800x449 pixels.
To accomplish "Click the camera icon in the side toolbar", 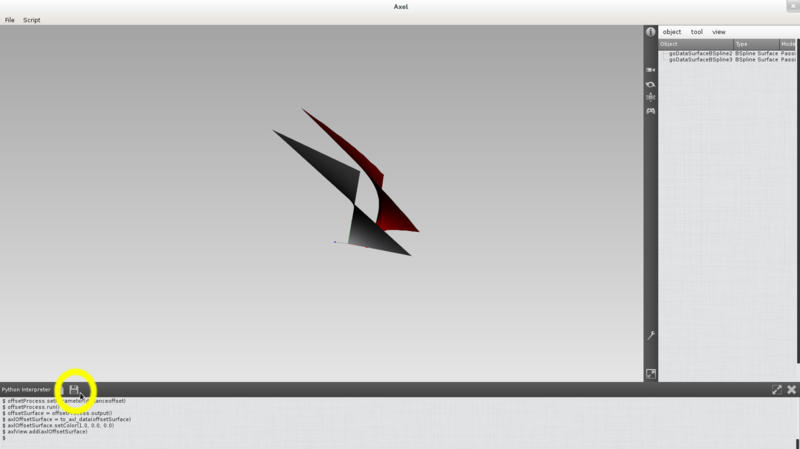I will [650, 70].
